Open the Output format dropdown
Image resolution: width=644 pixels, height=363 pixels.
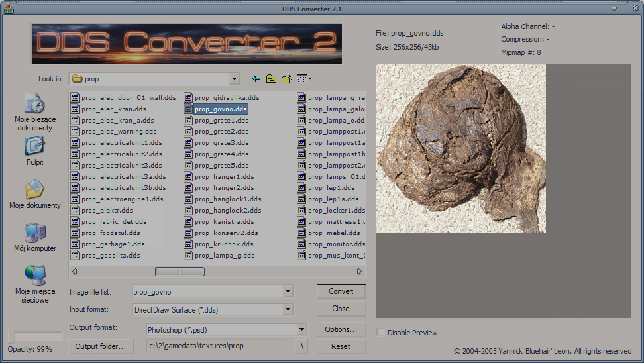302,329
